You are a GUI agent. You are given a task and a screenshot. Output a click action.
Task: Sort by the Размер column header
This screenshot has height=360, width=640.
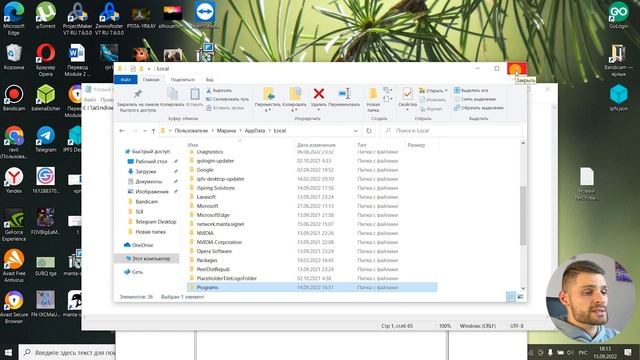click(x=421, y=145)
